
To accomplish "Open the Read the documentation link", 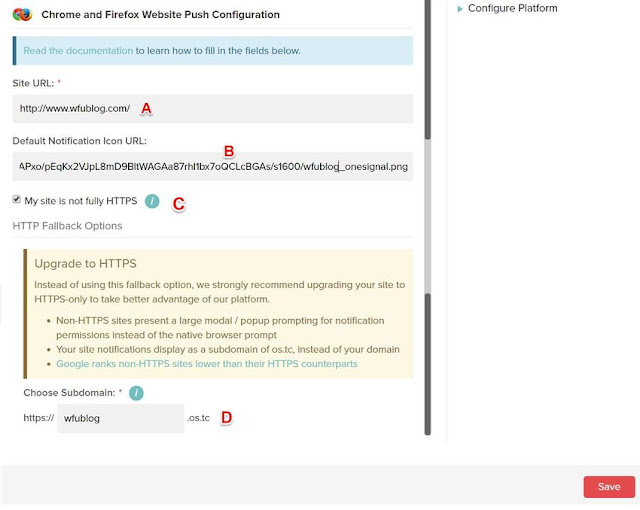I will (x=78, y=51).
